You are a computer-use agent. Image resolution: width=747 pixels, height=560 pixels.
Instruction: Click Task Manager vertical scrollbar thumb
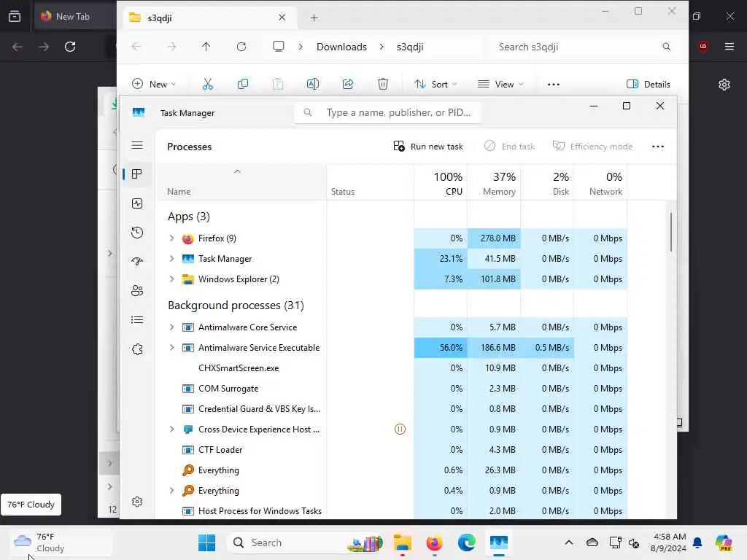pos(671,232)
